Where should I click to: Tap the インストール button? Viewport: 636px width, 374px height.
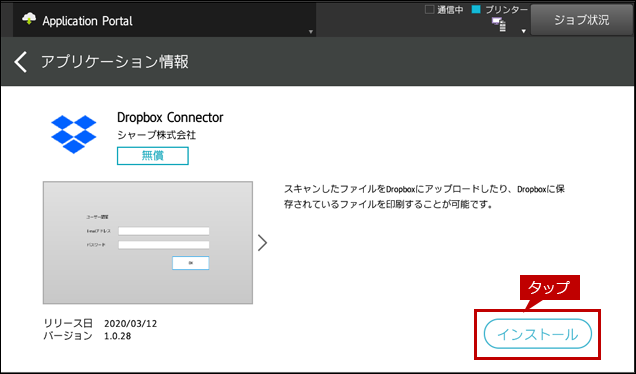click(x=537, y=334)
